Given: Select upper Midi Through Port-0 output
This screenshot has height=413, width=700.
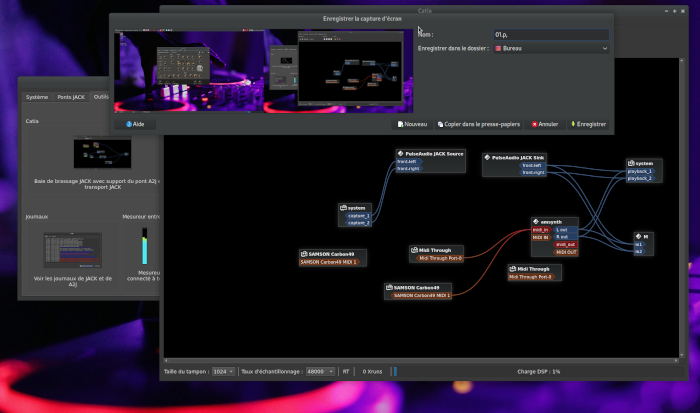Looking at the screenshot, I should coord(440,258).
